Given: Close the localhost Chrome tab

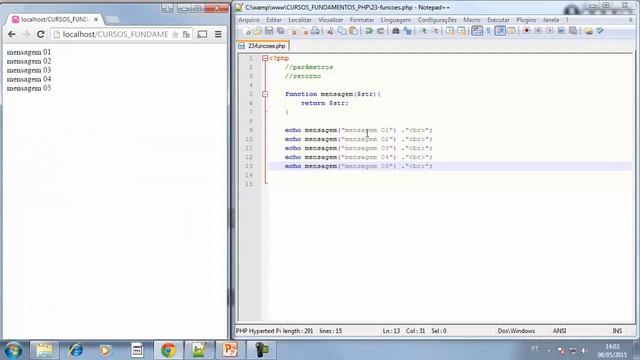Looking at the screenshot, I should pyautogui.click(x=96, y=20).
